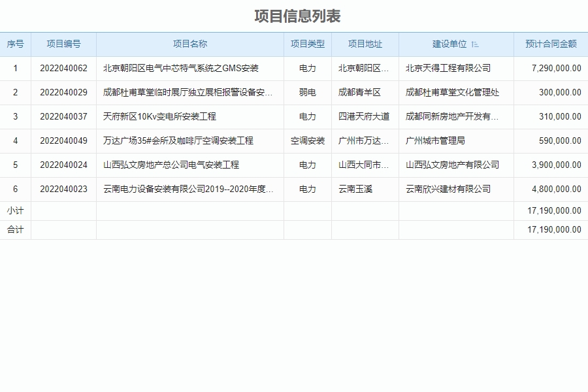Click address cell 山西大同市…
The height and width of the screenshot is (392, 588).
coord(363,165)
